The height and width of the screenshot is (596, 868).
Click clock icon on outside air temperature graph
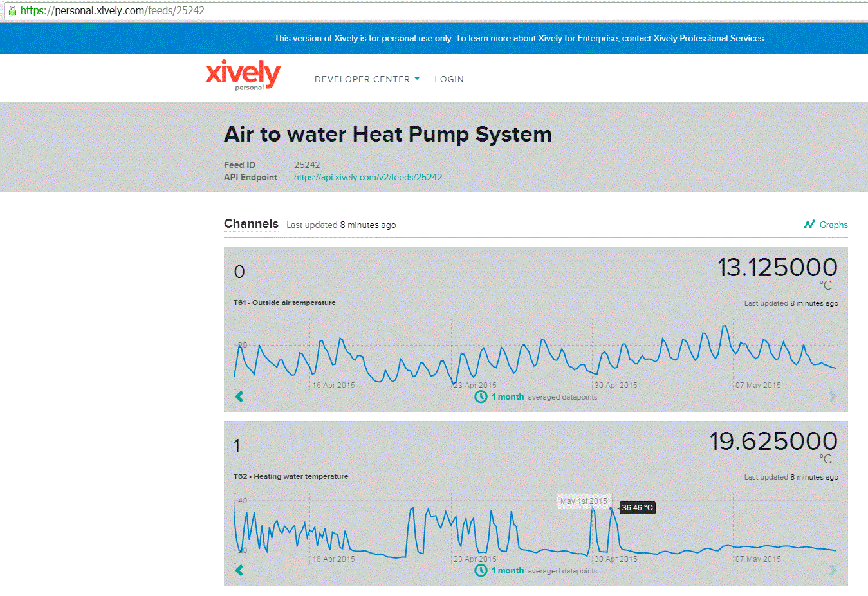481,396
